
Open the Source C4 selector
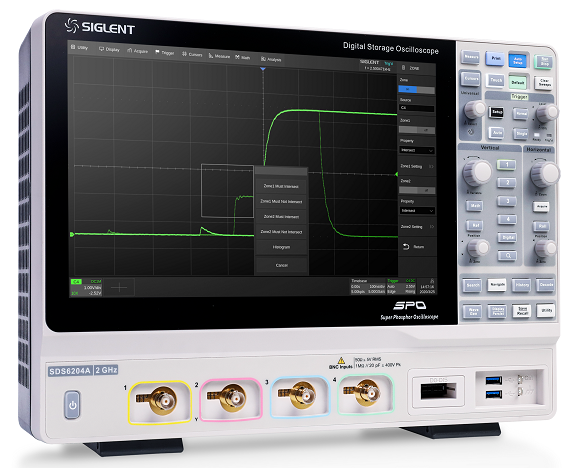pyautogui.click(x=417, y=108)
